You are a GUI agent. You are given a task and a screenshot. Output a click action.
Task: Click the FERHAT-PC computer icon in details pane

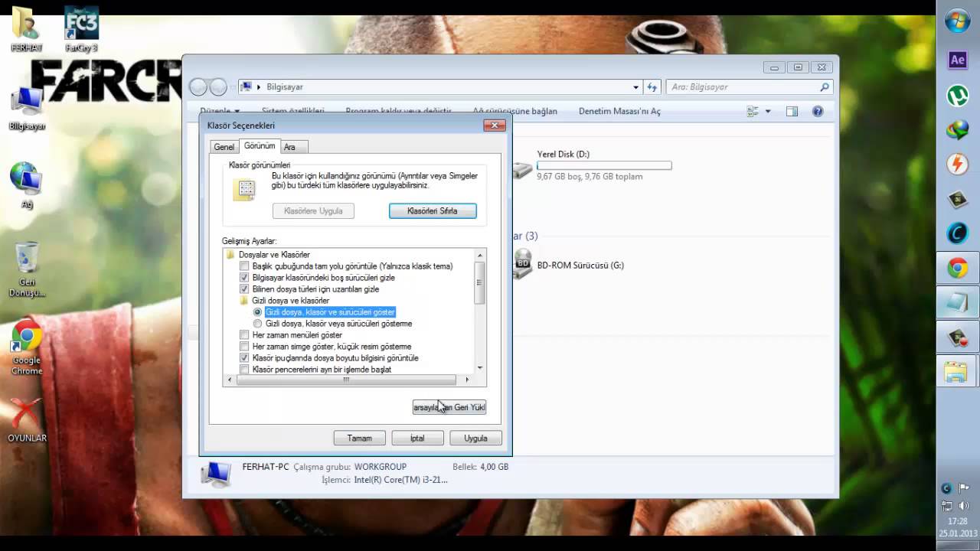(216, 474)
